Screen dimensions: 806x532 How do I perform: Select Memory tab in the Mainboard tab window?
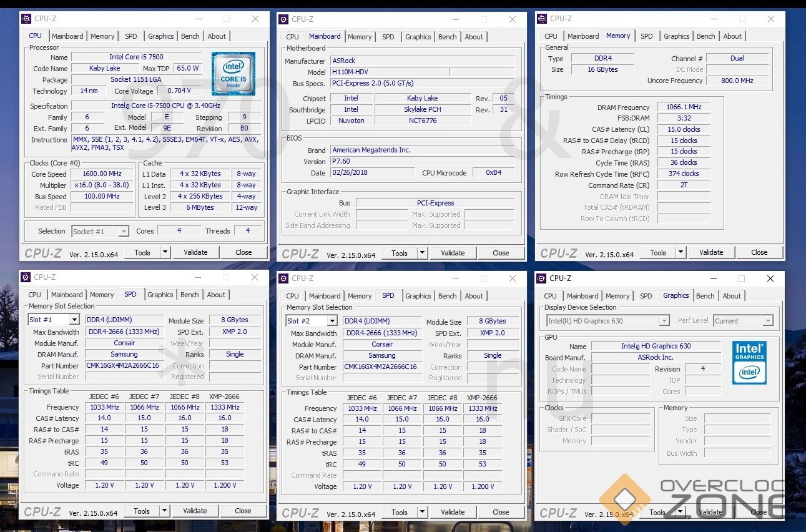tap(360, 37)
